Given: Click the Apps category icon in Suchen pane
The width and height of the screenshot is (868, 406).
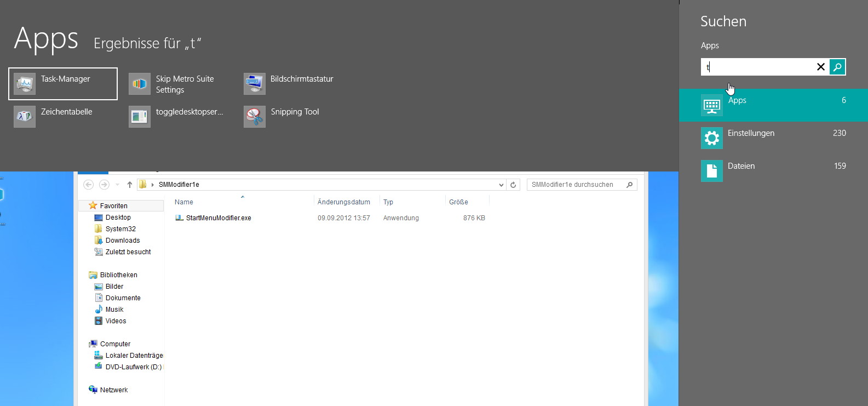Looking at the screenshot, I should point(712,105).
